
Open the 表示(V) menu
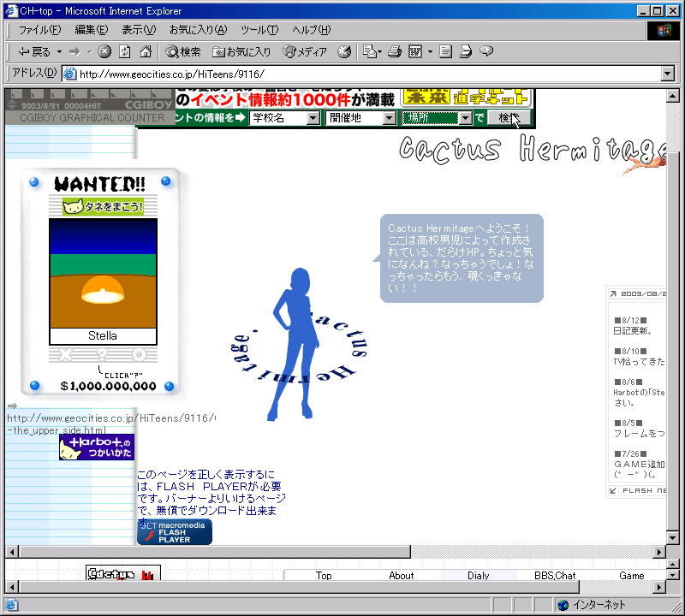click(x=139, y=30)
